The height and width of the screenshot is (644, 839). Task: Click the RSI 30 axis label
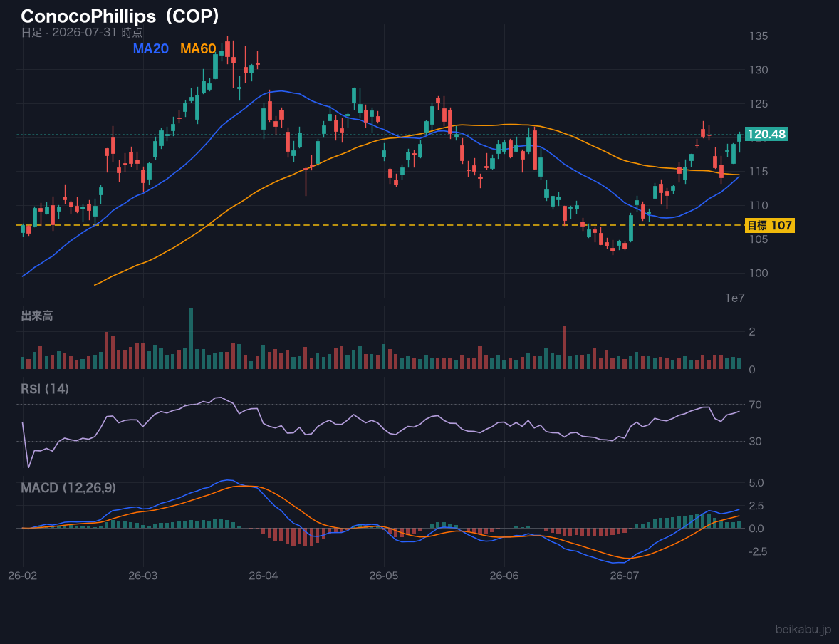point(755,441)
